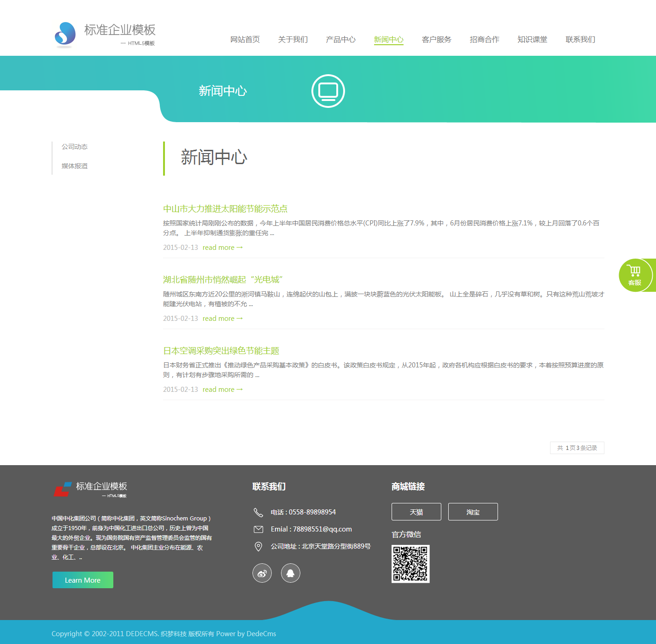Click the 天猫 store button

pos(416,512)
